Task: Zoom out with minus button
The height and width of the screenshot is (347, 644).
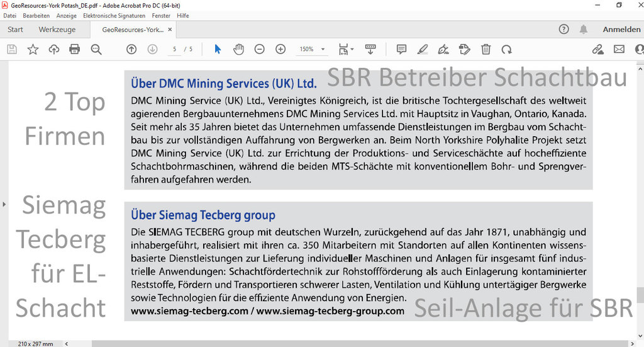Action: (x=259, y=49)
